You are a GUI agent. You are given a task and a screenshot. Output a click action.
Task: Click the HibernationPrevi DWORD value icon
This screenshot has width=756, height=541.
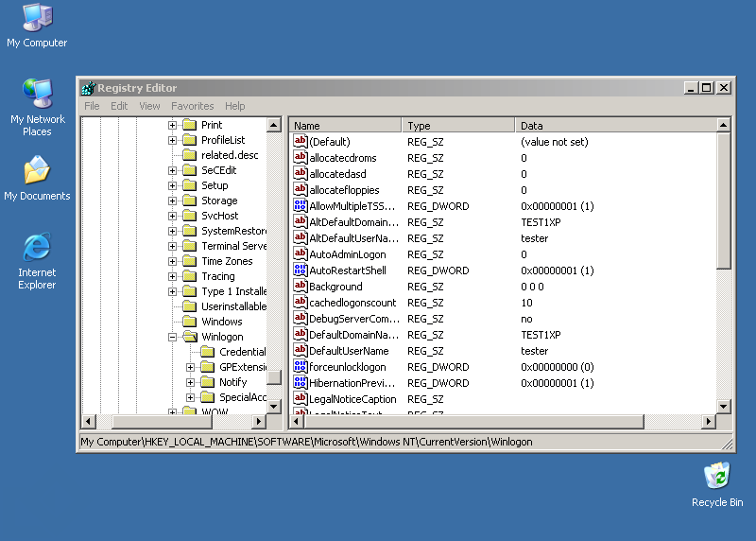click(x=300, y=383)
